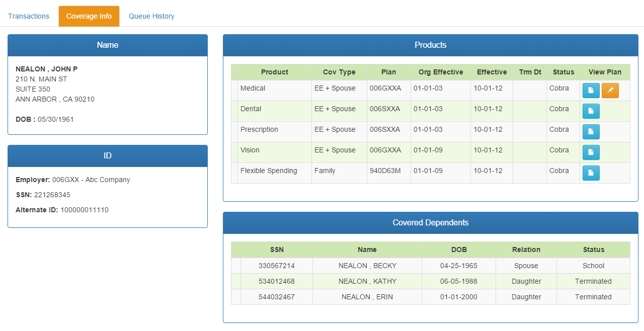Click the View Plan column header
Screen dimensions: 644x331
[605, 72]
